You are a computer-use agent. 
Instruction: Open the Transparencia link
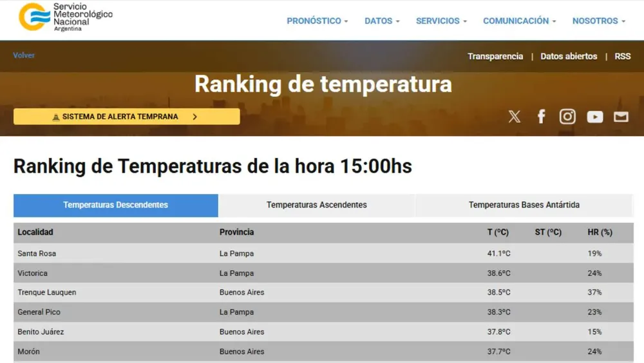(x=495, y=56)
